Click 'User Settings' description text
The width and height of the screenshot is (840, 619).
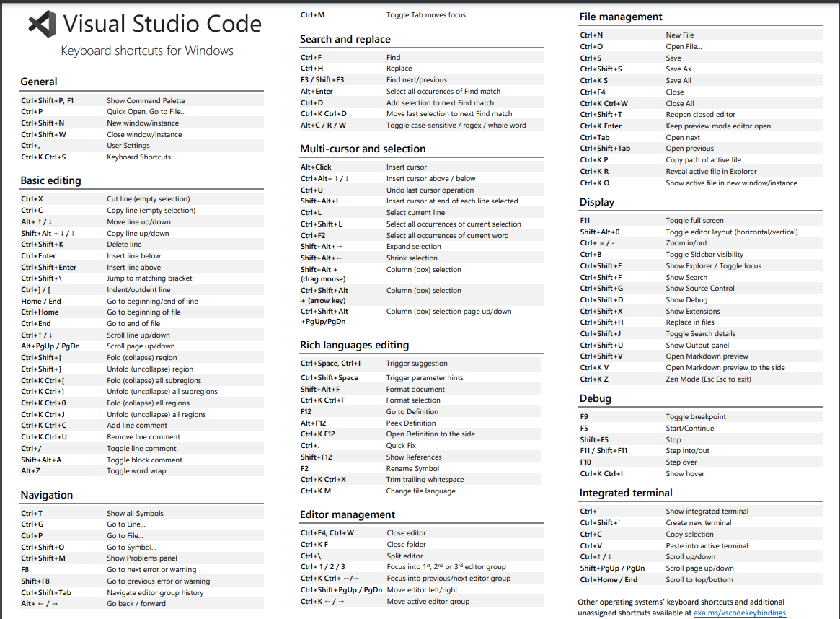pyautogui.click(x=128, y=146)
